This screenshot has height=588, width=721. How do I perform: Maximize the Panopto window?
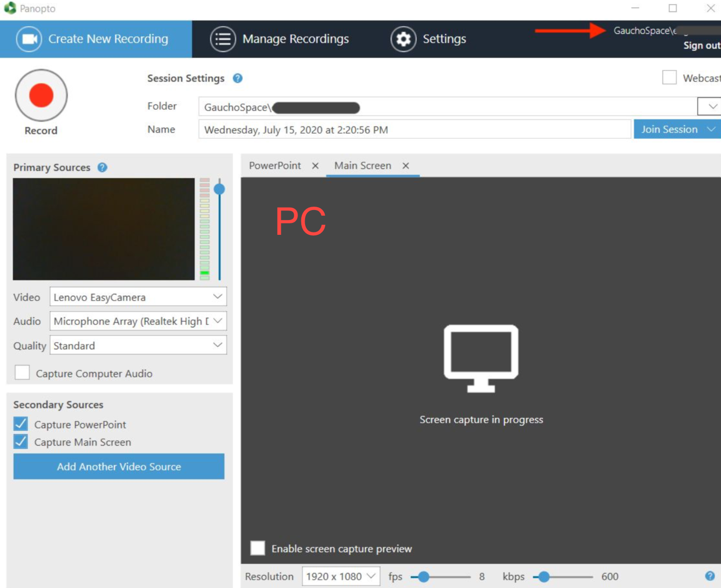pyautogui.click(x=673, y=8)
